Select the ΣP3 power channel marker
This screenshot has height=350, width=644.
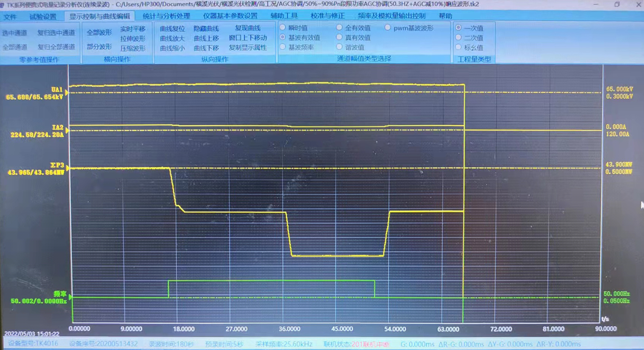pos(67,168)
